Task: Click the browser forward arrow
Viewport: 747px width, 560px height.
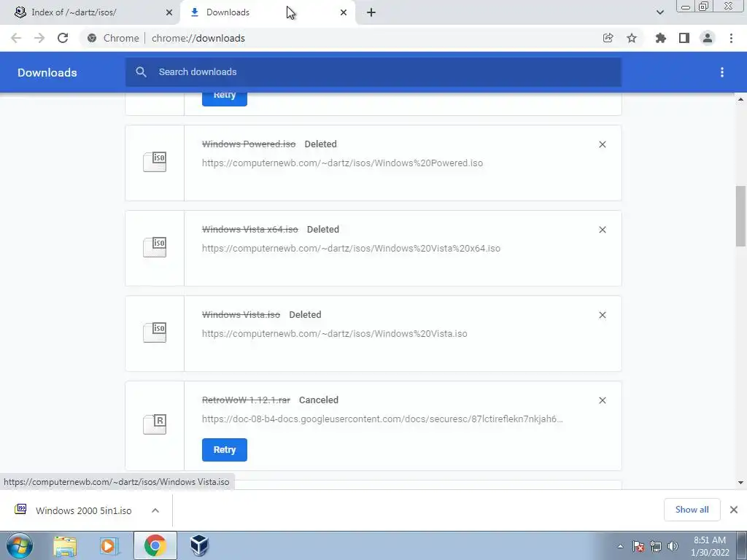Action: [x=39, y=38]
